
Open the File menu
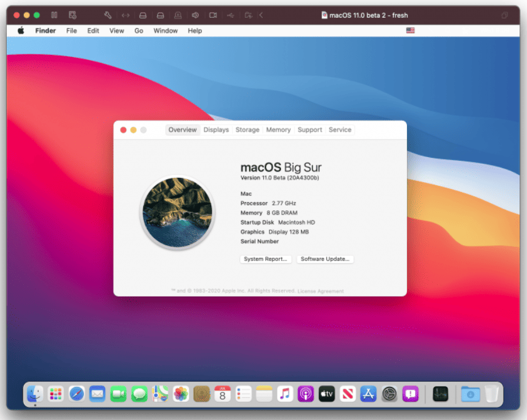(x=71, y=31)
